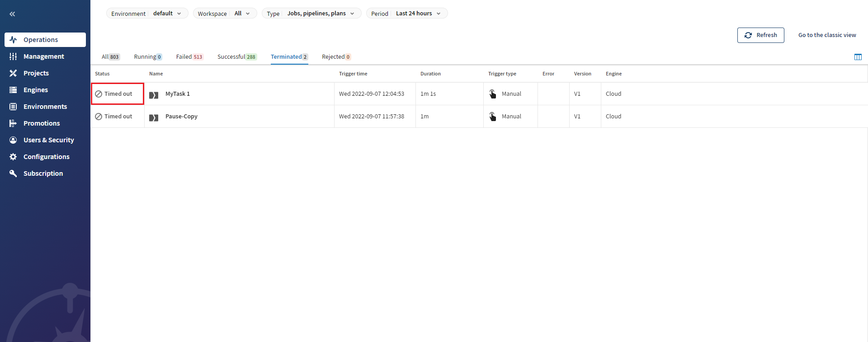Open the Environment default dropdown
Screen dimensions: 868x342
[x=147, y=14]
